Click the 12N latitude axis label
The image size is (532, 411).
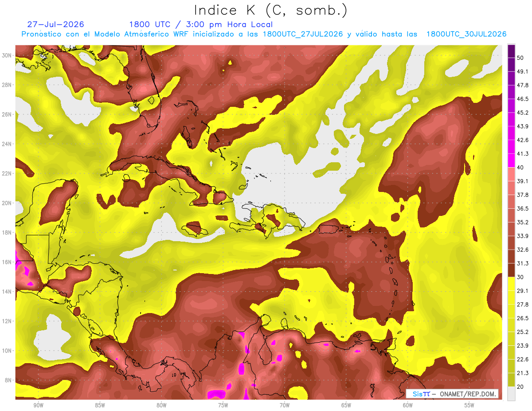7,321
